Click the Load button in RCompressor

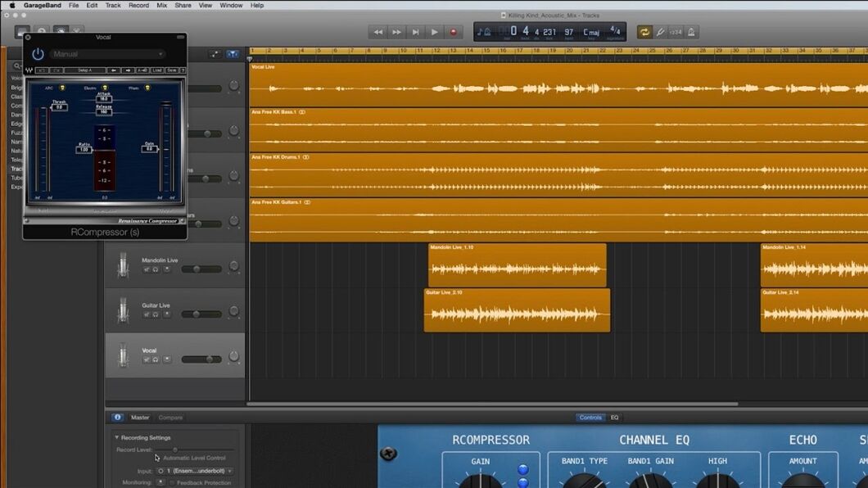158,70
